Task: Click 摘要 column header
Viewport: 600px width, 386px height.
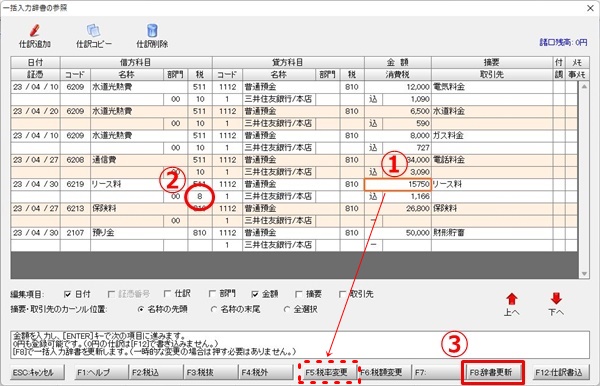Action: 492,62
